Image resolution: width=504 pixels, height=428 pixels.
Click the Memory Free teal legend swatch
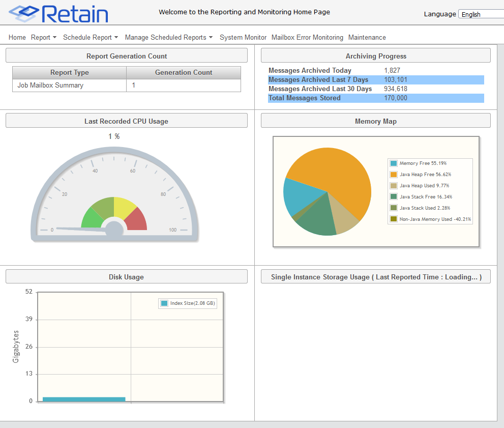pyautogui.click(x=394, y=163)
